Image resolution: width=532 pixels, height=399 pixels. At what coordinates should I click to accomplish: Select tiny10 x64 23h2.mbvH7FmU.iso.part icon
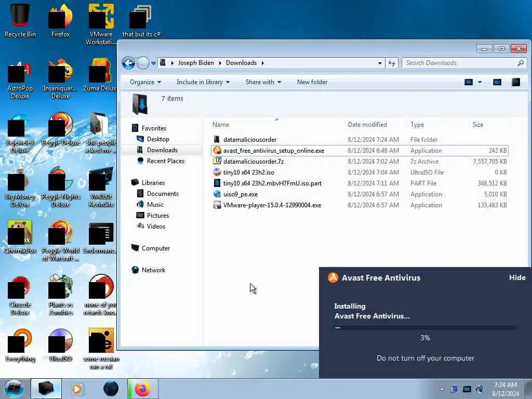click(x=217, y=183)
